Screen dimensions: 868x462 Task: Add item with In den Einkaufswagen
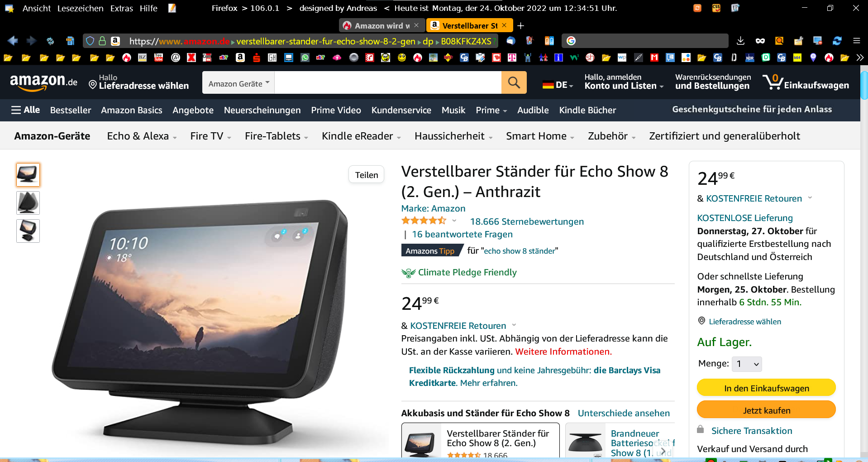pyautogui.click(x=766, y=388)
